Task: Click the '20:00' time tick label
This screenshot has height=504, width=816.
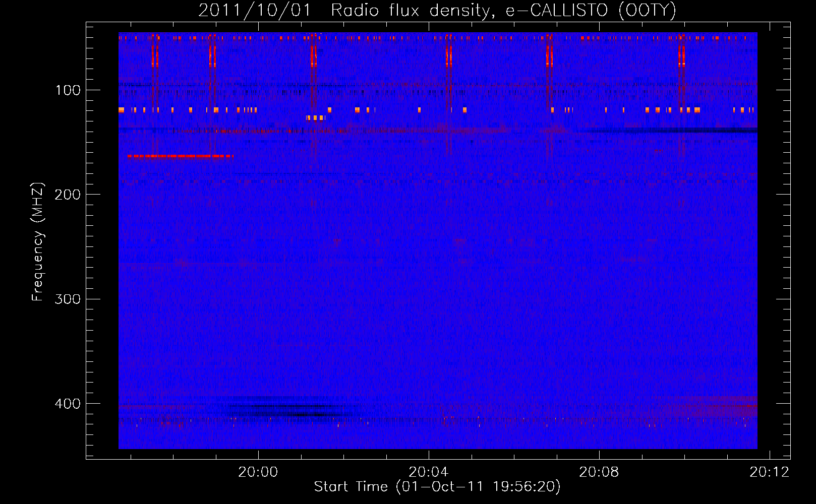Action: point(258,472)
